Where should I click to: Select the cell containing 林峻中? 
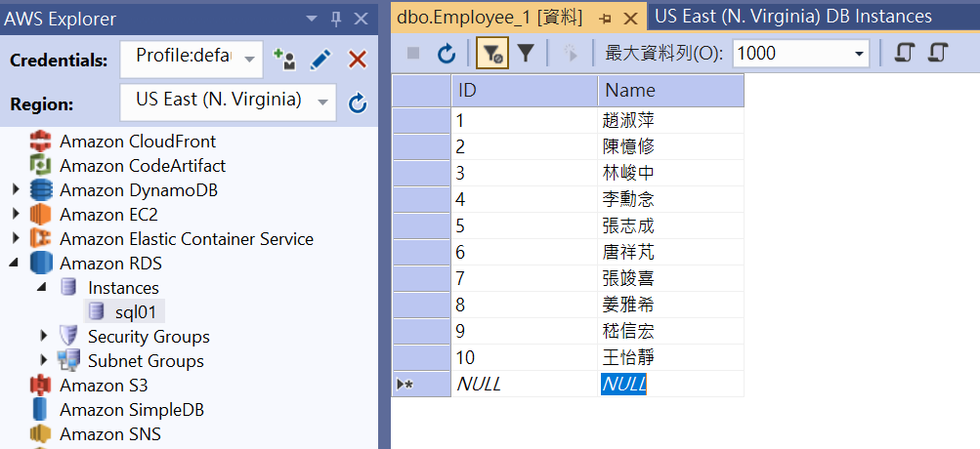670,173
